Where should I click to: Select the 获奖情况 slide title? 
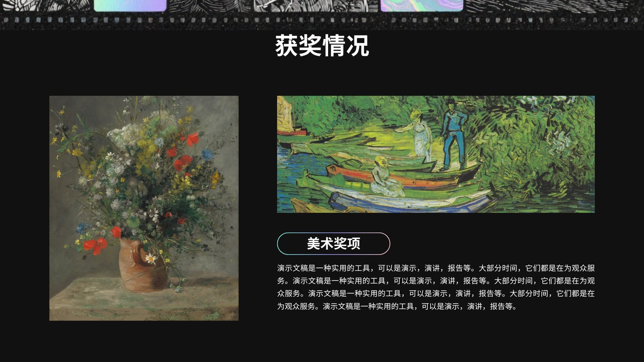322,45
